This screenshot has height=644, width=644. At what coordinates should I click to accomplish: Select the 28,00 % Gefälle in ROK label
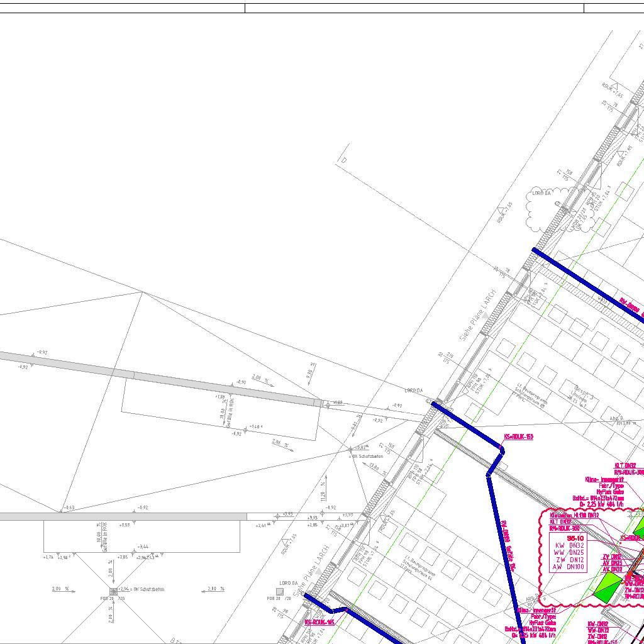point(226,411)
